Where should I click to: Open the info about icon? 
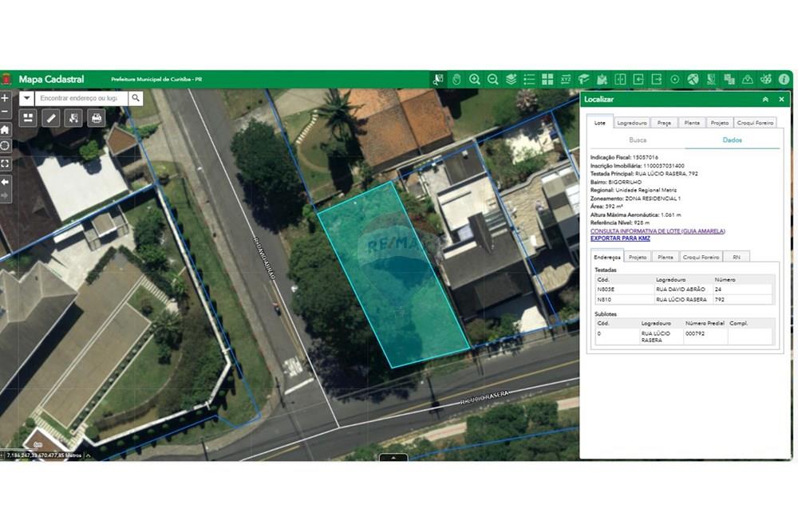(784, 79)
